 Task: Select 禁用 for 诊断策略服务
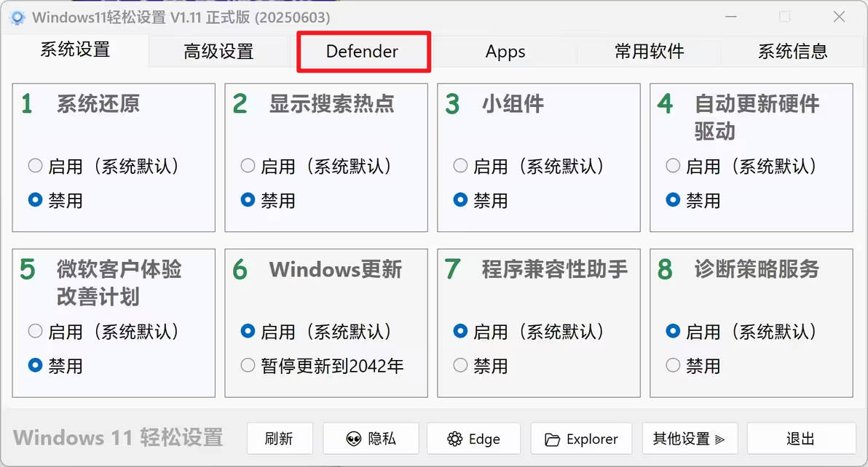click(x=673, y=365)
